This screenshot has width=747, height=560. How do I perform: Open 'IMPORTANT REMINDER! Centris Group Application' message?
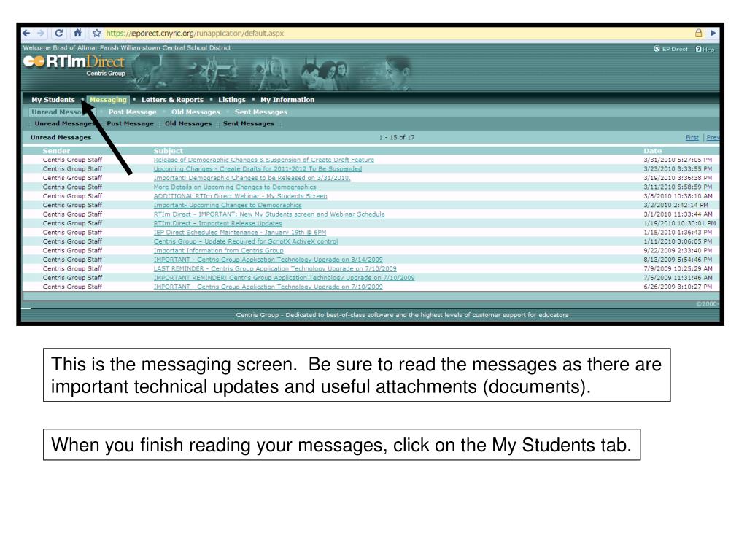(x=284, y=277)
